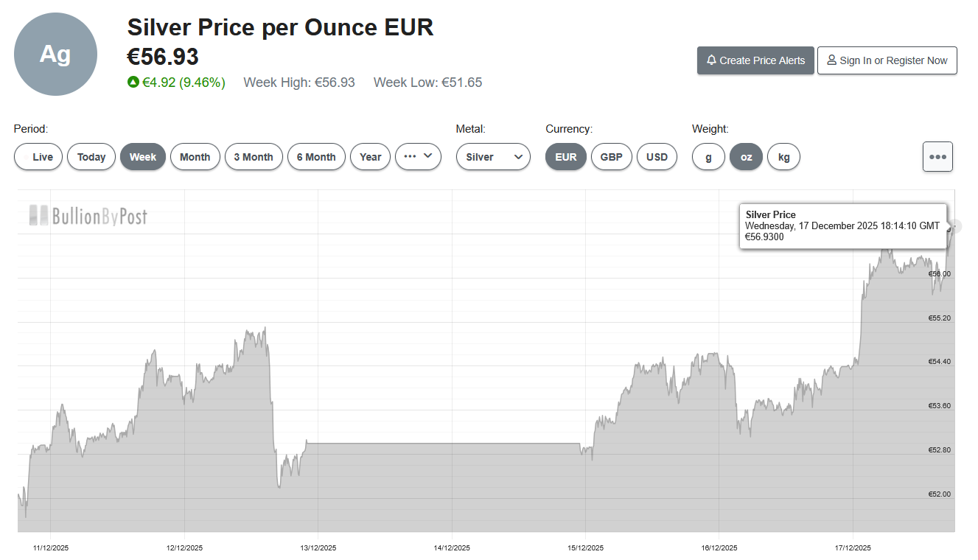Select EUR currency
The image size is (978, 560).
point(566,157)
